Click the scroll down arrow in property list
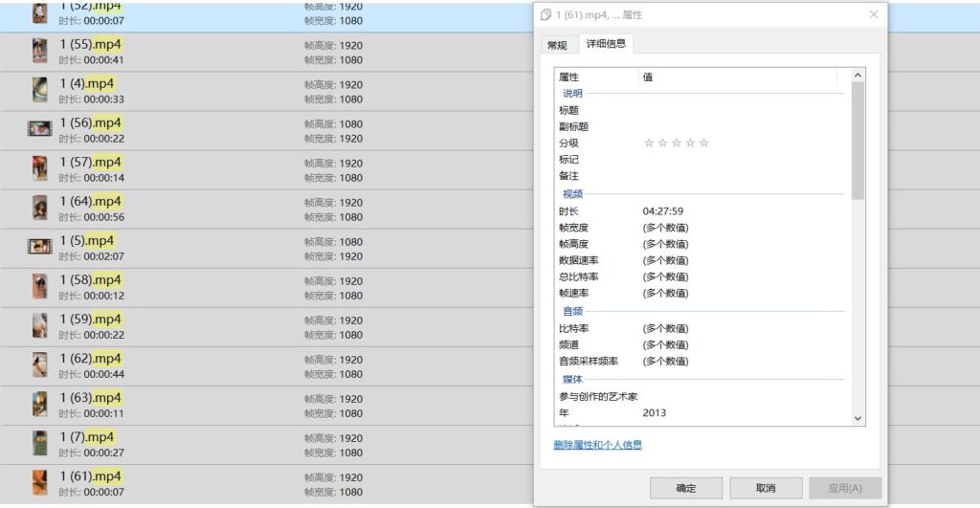Viewport: 980px width, 508px height. click(857, 418)
